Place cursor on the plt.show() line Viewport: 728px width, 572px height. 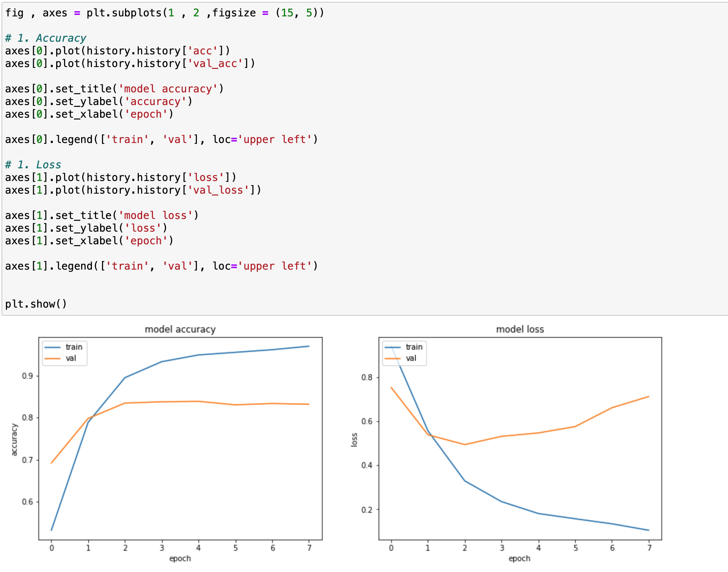click(x=36, y=304)
